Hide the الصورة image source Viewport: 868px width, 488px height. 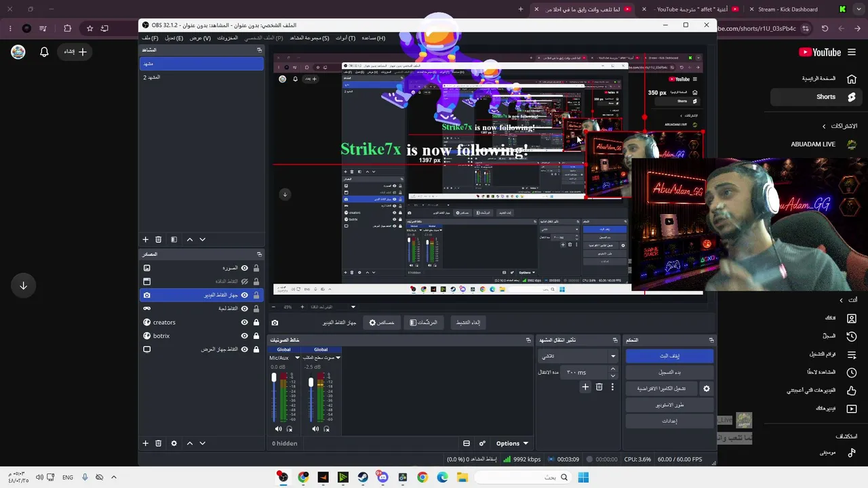point(245,268)
